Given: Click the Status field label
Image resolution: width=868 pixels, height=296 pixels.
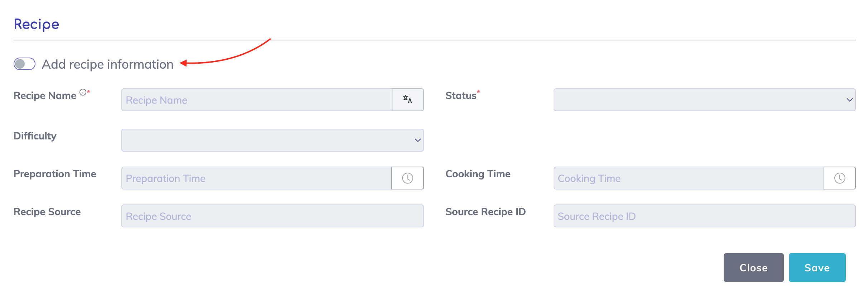Looking at the screenshot, I should point(460,96).
